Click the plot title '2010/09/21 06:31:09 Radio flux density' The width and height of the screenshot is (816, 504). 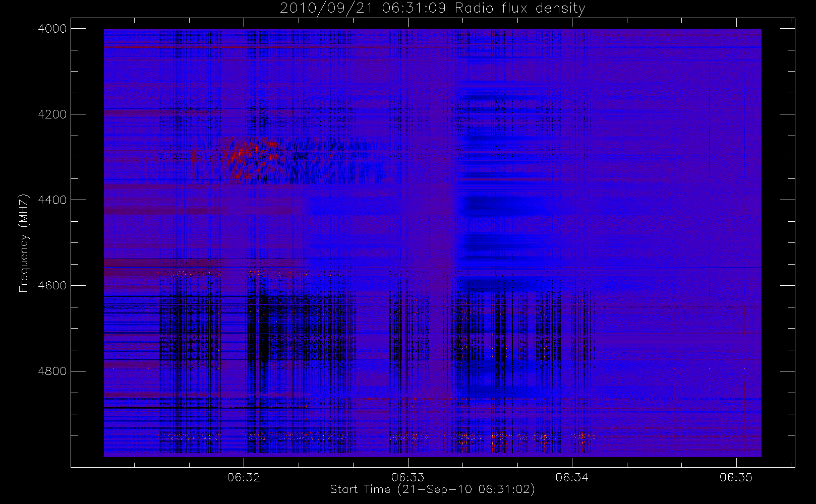point(432,9)
